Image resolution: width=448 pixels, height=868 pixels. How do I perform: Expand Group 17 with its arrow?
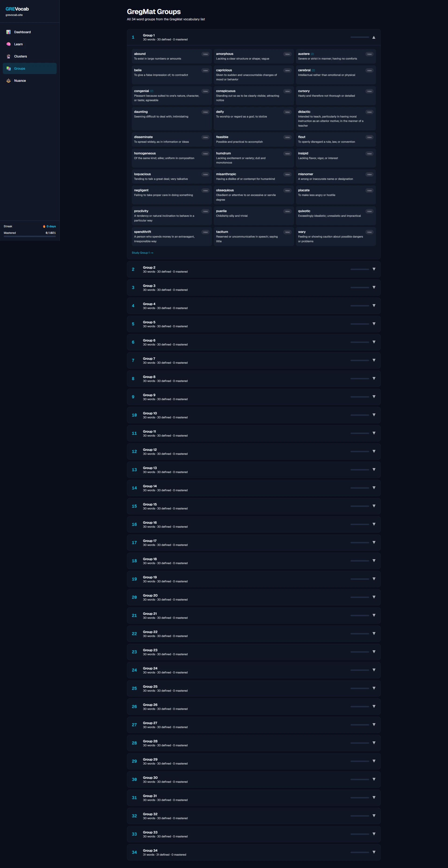tap(374, 542)
